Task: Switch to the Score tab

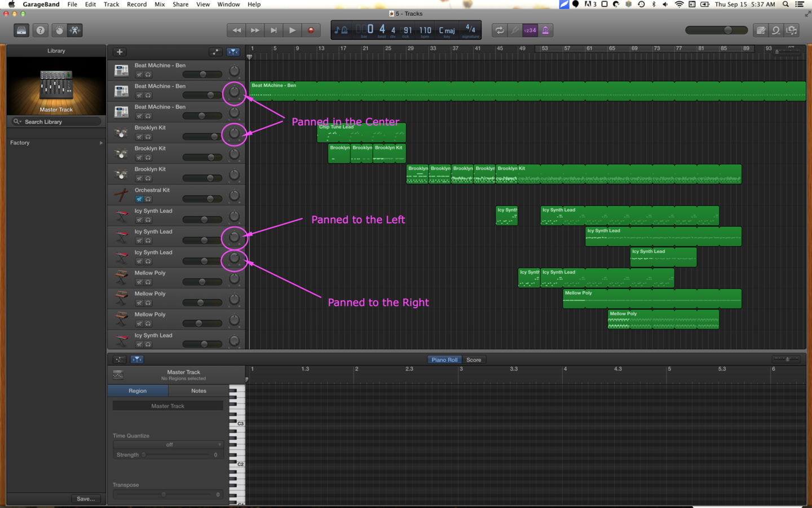Action: pyautogui.click(x=474, y=360)
